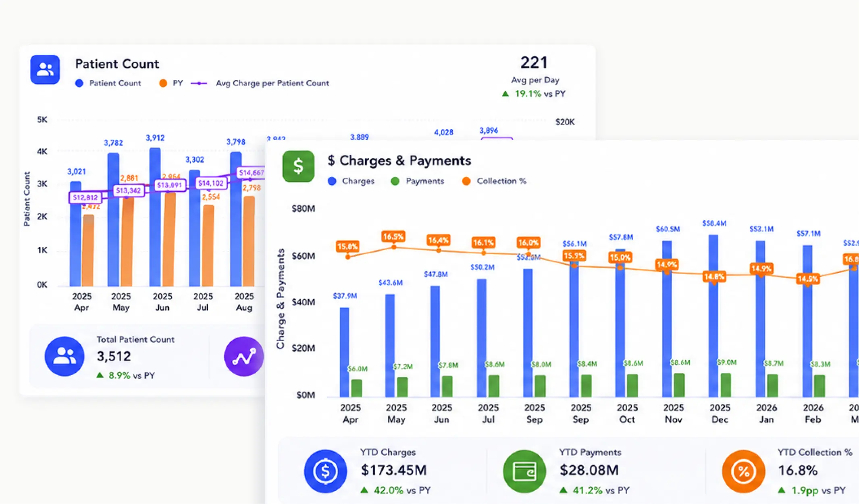Click the 16.8% YTD Collection figure
Image resolution: width=859 pixels, height=504 pixels.
[x=797, y=470]
